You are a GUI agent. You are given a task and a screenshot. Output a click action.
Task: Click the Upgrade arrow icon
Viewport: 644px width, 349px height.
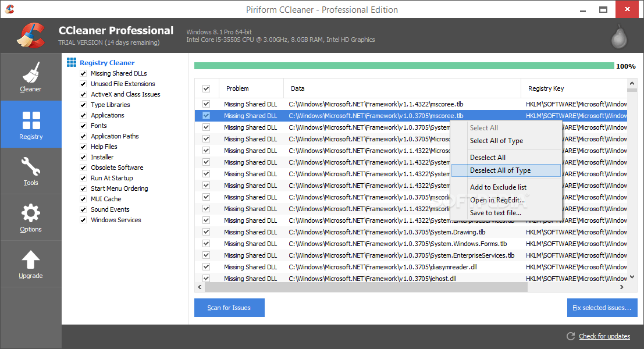[30, 259]
